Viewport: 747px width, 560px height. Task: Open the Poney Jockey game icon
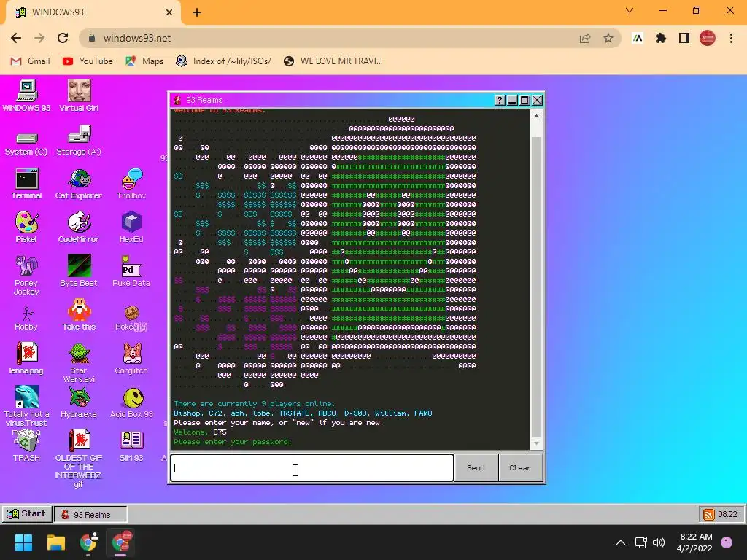click(26, 275)
